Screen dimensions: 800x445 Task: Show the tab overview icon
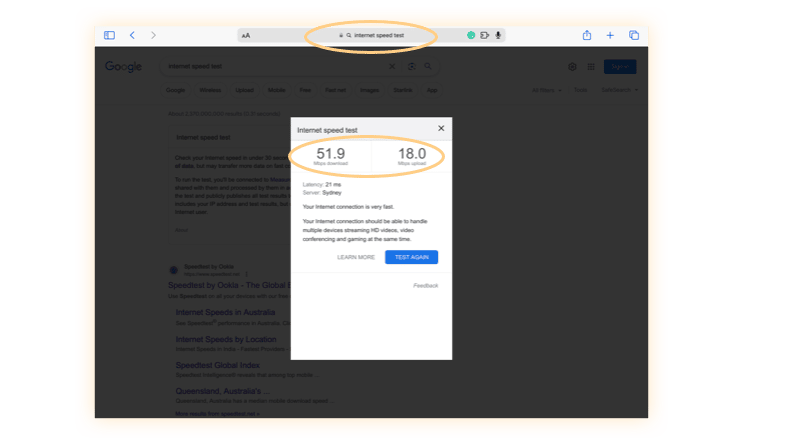pos(634,35)
